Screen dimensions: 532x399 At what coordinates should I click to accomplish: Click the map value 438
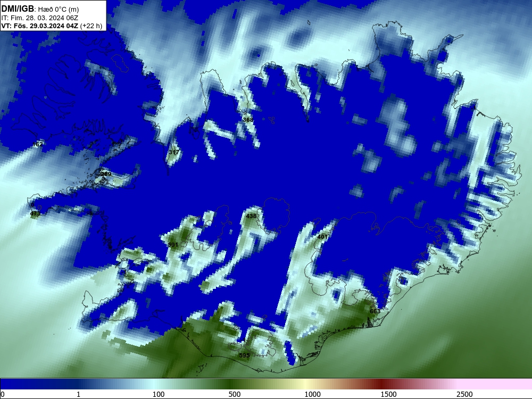[251, 216]
